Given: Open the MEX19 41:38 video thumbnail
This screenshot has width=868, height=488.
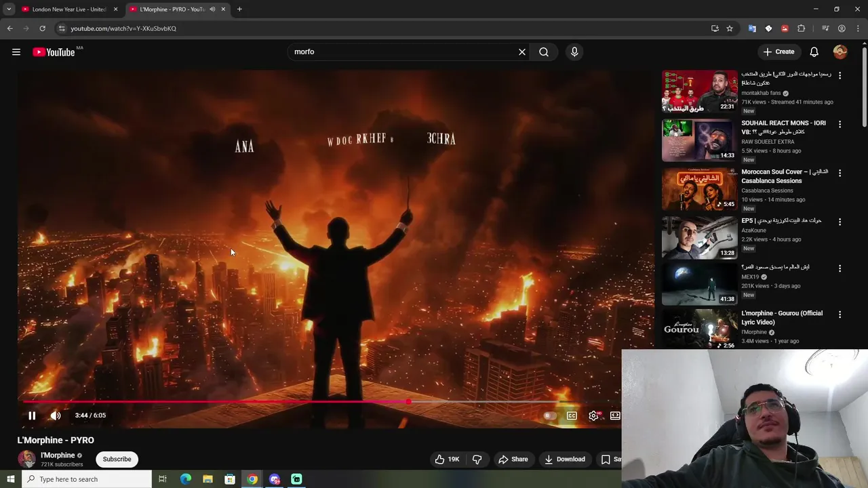Looking at the screenshot, I should pyautogui.click(x=699, y=285).
